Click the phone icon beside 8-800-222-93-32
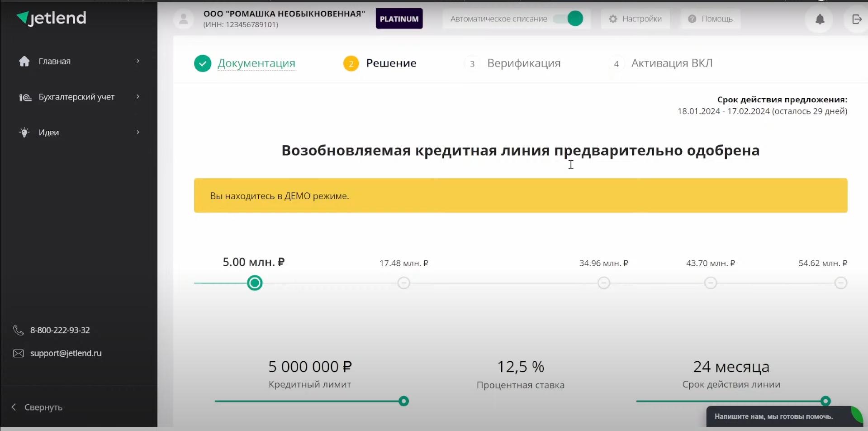The image size is (868, 431). (x=18, y=330)
